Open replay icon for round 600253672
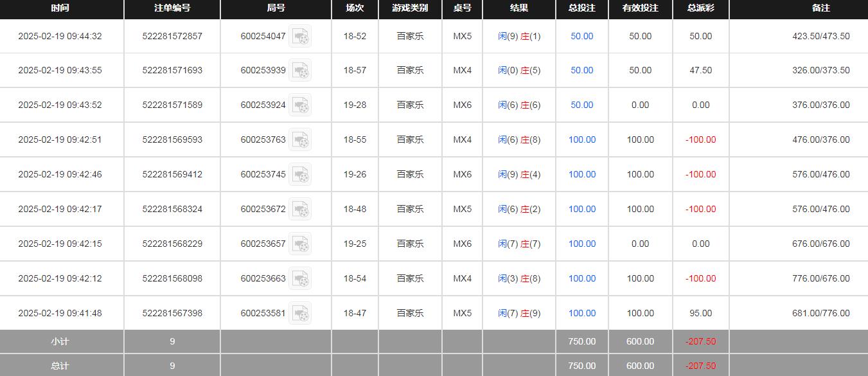Image resolution: width=868 pixels, height=376 pixels. pyautogui.click(x=300, y=210)
